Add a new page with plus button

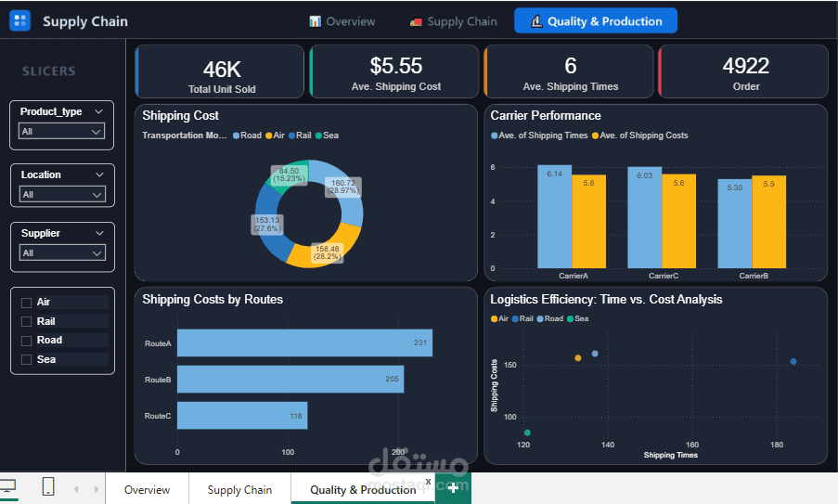[453, 487]
